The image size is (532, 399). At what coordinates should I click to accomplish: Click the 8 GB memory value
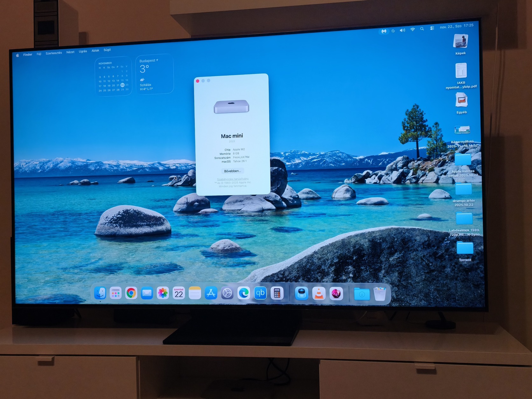coord(236,153)
